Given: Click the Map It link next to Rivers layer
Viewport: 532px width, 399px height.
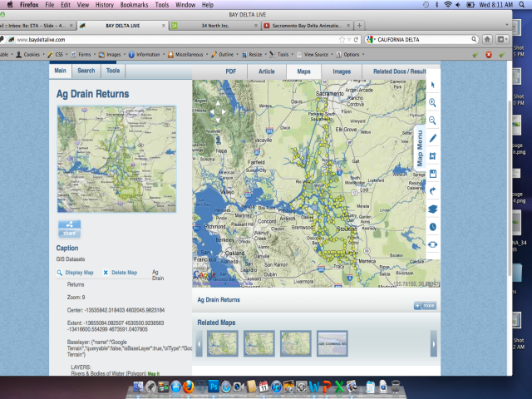Looking at the screenshot, I should [x=154, y=373].
